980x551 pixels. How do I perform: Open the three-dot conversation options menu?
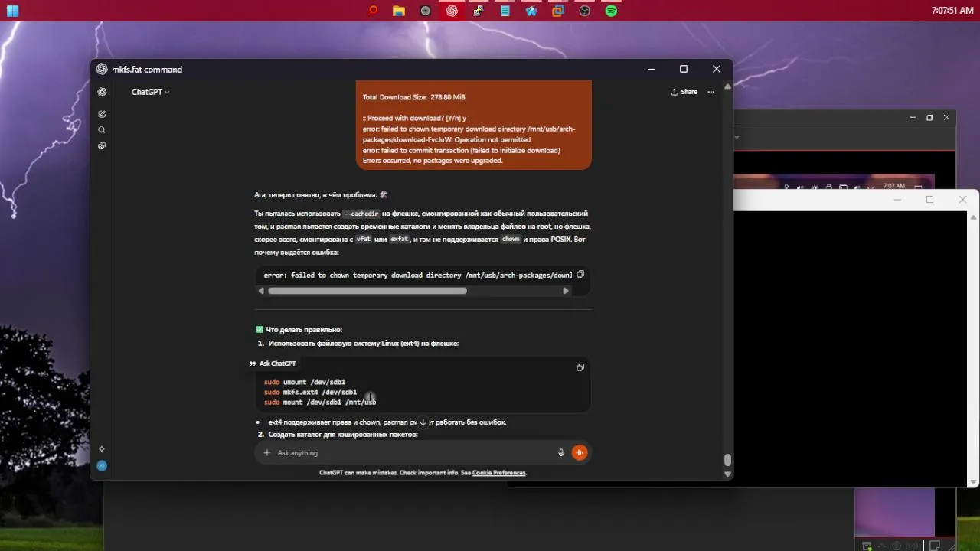tap(710, 92)
